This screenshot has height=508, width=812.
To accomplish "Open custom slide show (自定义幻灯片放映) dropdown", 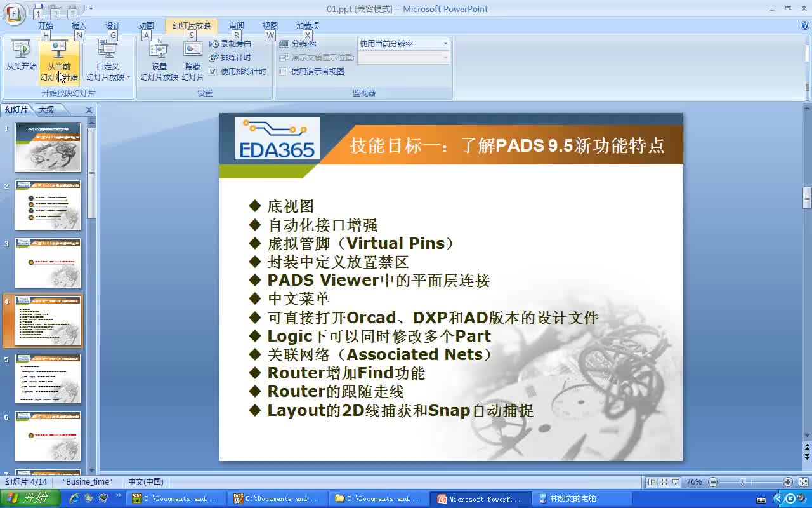I will 108,61.
